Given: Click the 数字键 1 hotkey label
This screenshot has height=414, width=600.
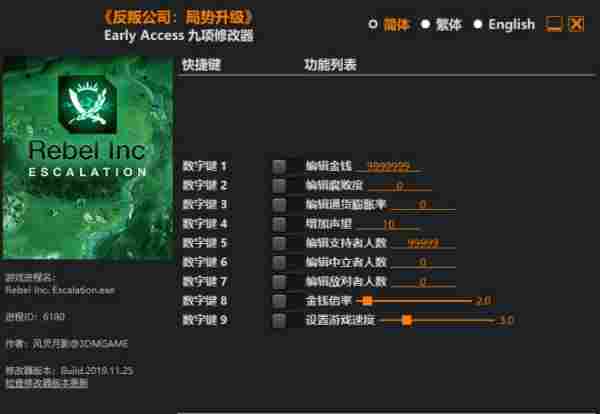Looking at the screenshot, I should 205,166.
